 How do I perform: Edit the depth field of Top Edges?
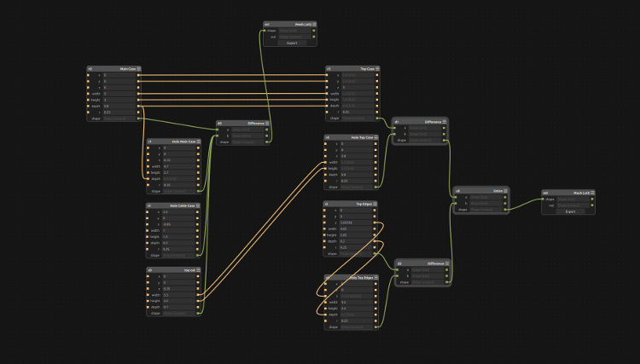[356, 241]
